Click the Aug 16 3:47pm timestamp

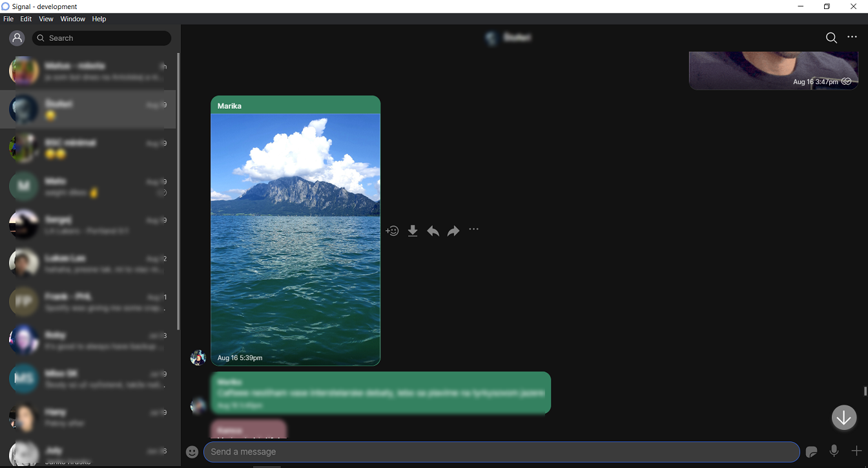[815, 82]
